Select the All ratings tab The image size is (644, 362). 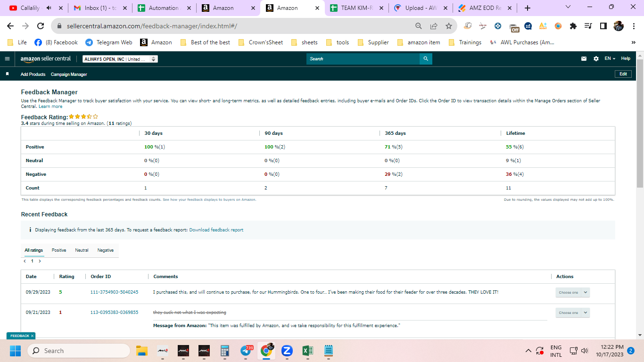point(34,250)
